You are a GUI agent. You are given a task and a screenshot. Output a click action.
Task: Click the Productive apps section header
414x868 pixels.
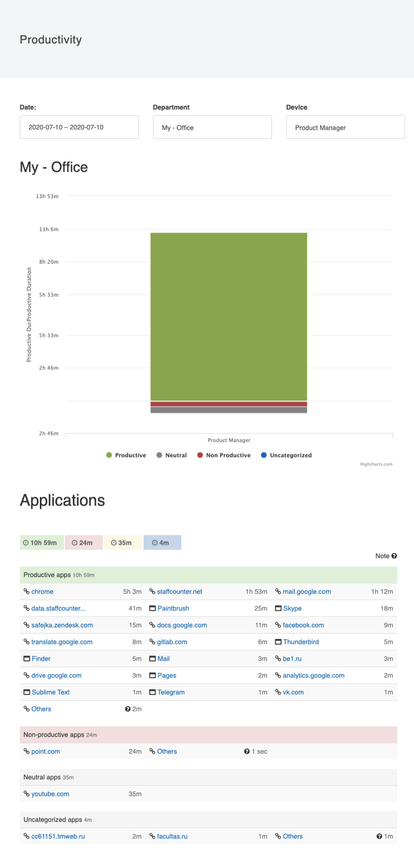coord(209,575)
